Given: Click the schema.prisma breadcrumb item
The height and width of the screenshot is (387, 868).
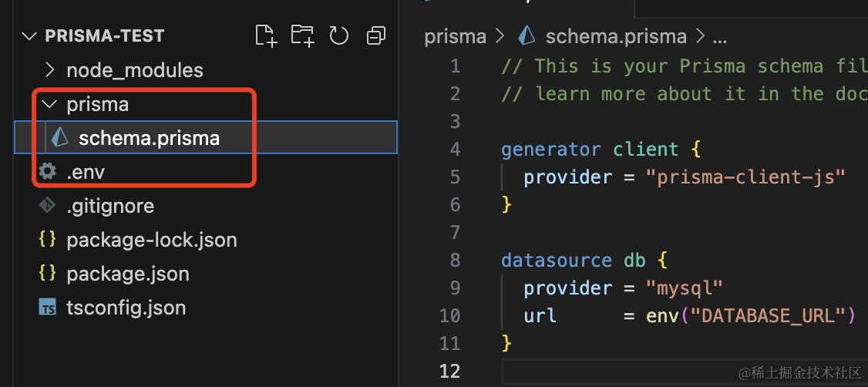Looking at the screenshot, I should (615, 36).
